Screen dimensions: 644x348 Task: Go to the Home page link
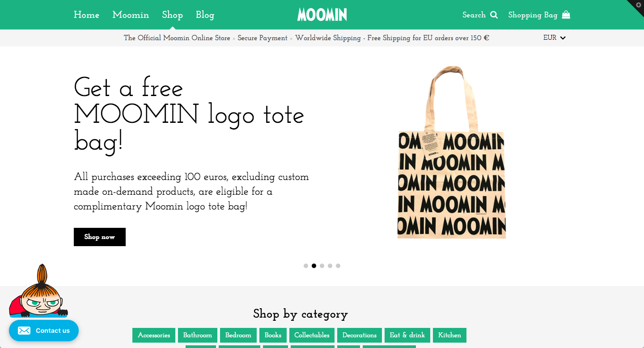(86, 15)
